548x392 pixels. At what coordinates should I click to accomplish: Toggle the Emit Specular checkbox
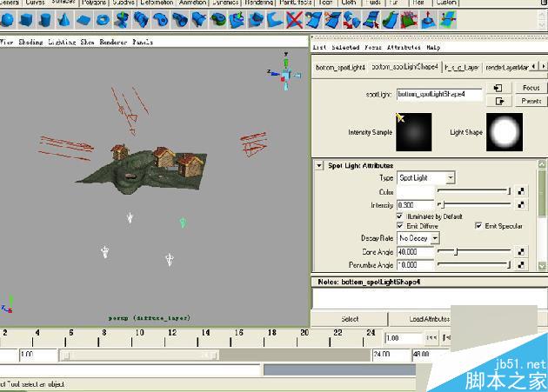pyautogui.click(x=478, y=226)
